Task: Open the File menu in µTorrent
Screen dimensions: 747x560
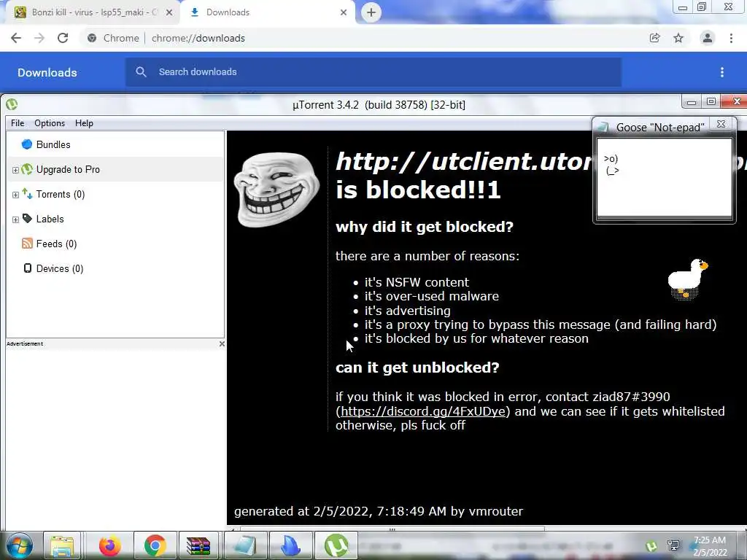Action: [18, 123]
